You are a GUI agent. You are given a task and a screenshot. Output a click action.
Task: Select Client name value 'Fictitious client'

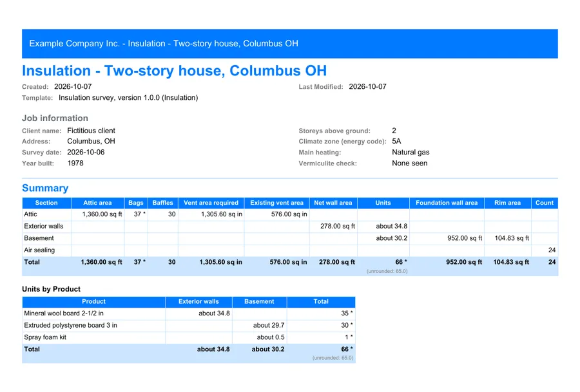91,131
